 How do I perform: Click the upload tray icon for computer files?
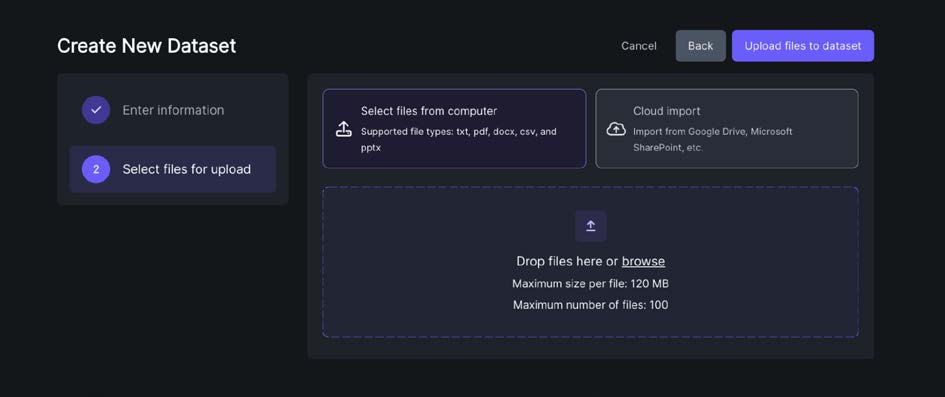click(x=344, y=129)
